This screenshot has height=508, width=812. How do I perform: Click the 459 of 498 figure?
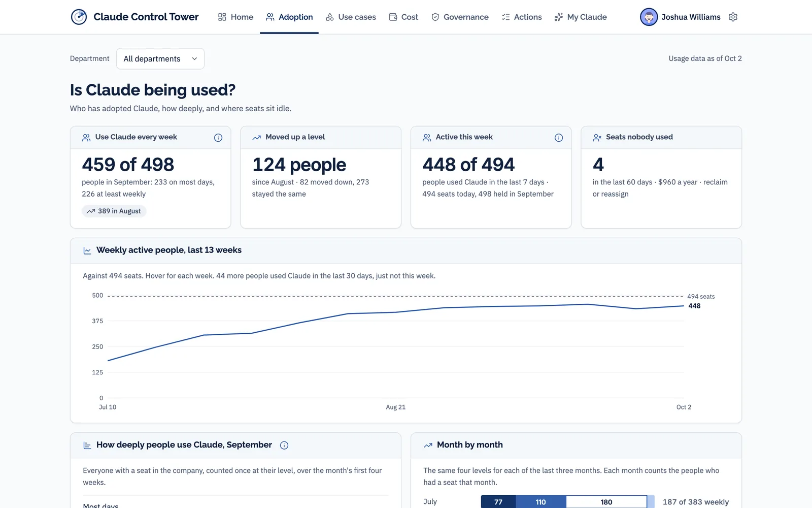click(128, 165)
